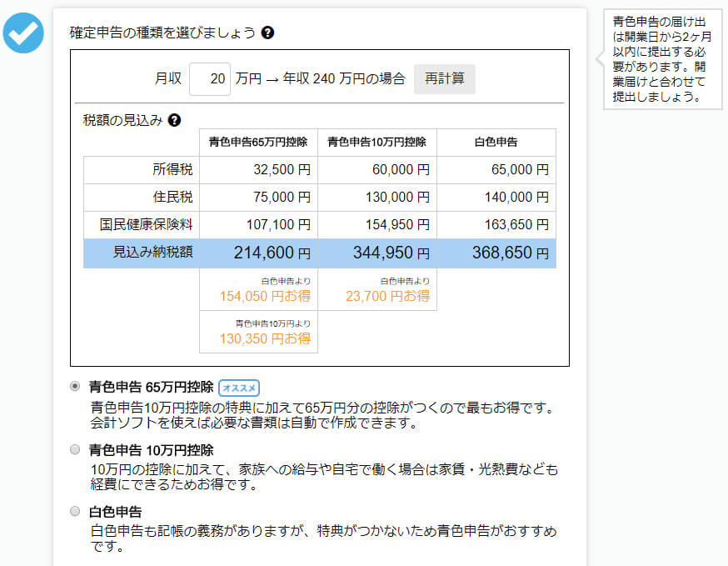Click the blue checkmark step icon
728x566 pixels.
(23, 33)
